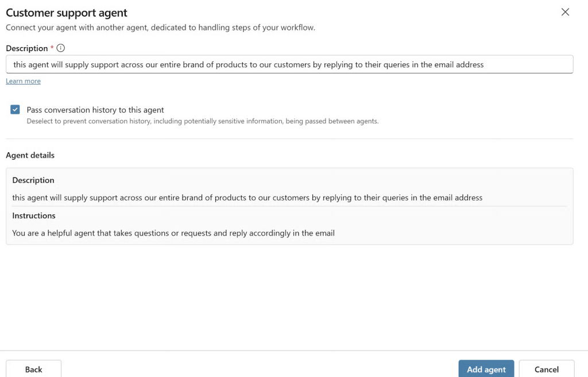Screen dimensions: 588x377
Task: Click the Agent details section header
Action: point(30,155)
